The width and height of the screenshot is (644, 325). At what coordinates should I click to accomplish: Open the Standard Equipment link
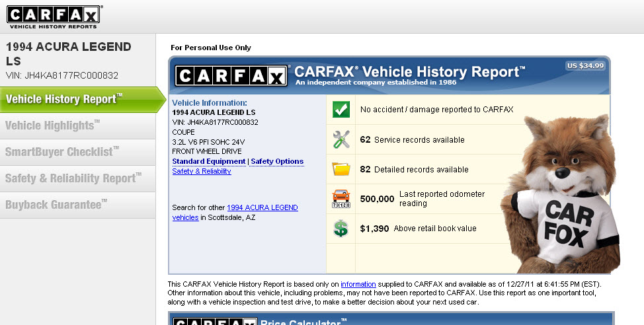click(x=208, y=161)
